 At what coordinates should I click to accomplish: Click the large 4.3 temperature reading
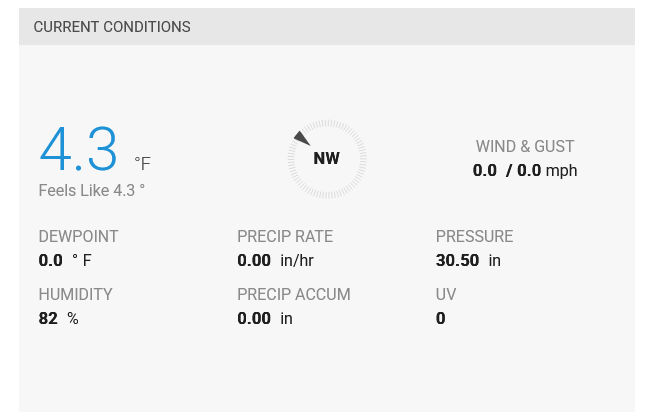click(x=79, y=150)
